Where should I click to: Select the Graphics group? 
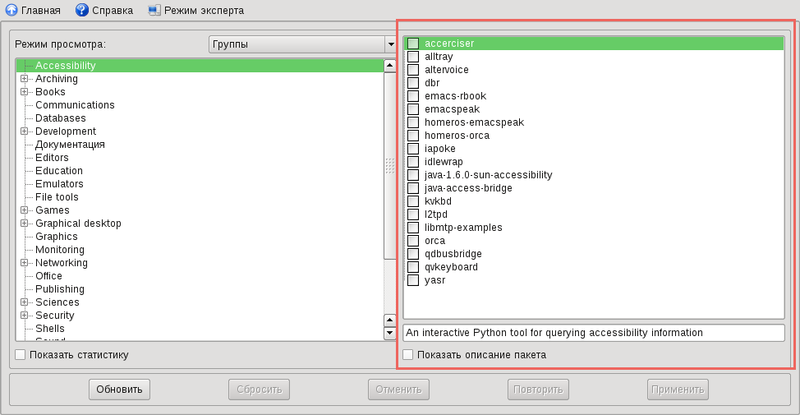point(56,237)
